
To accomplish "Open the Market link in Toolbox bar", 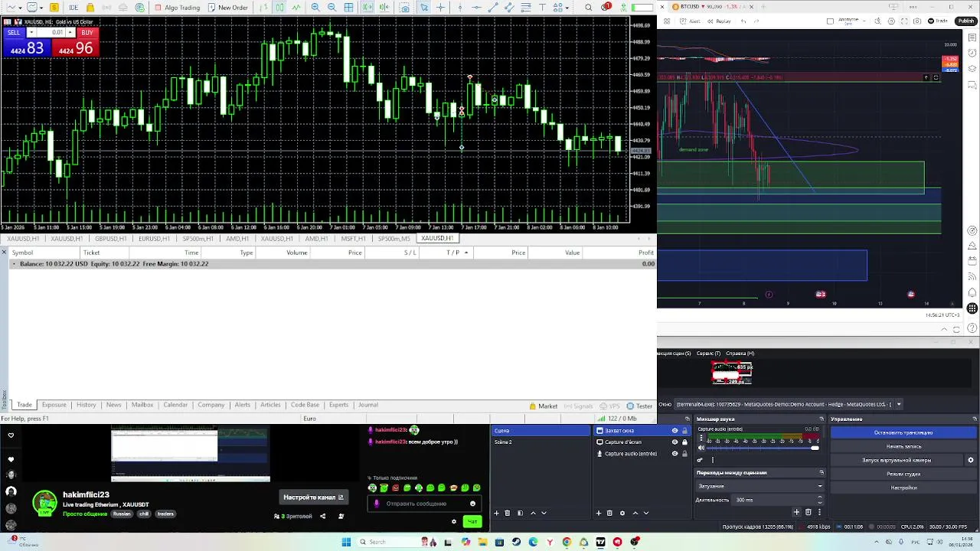I will coord(543,406).
